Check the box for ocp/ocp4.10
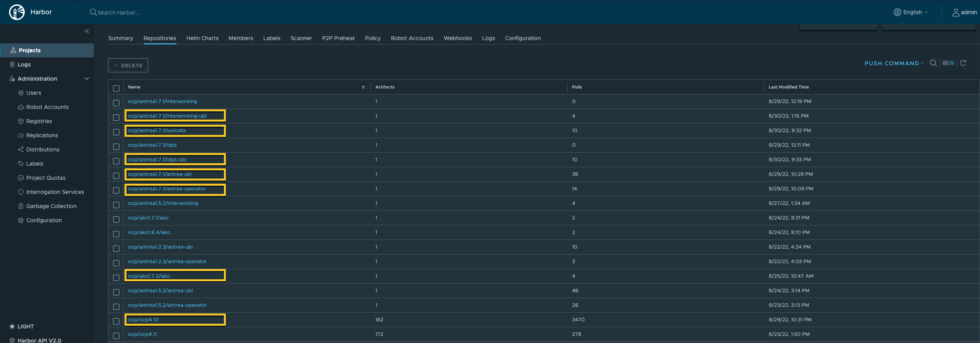 116,321
